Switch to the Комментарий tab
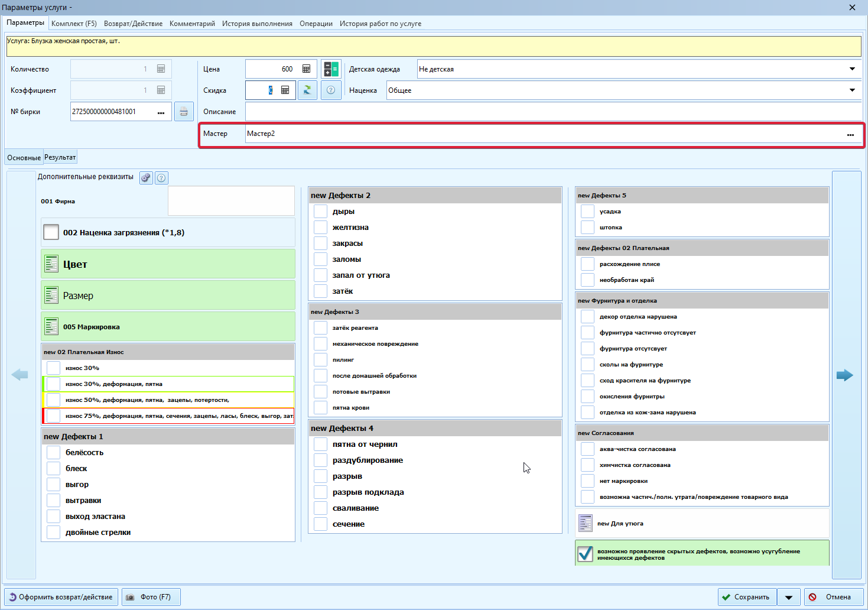Screen dimensions: 868x610 (x=192, y=24)
